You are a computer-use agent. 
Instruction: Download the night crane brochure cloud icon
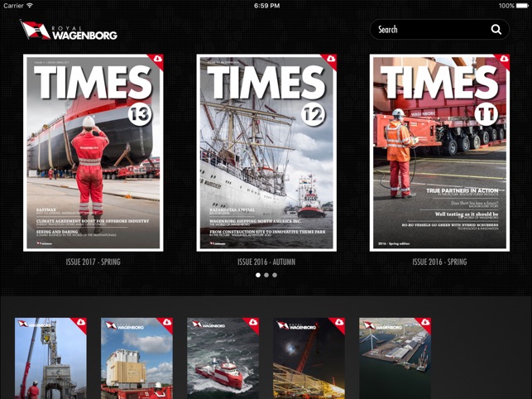[339, 322]
